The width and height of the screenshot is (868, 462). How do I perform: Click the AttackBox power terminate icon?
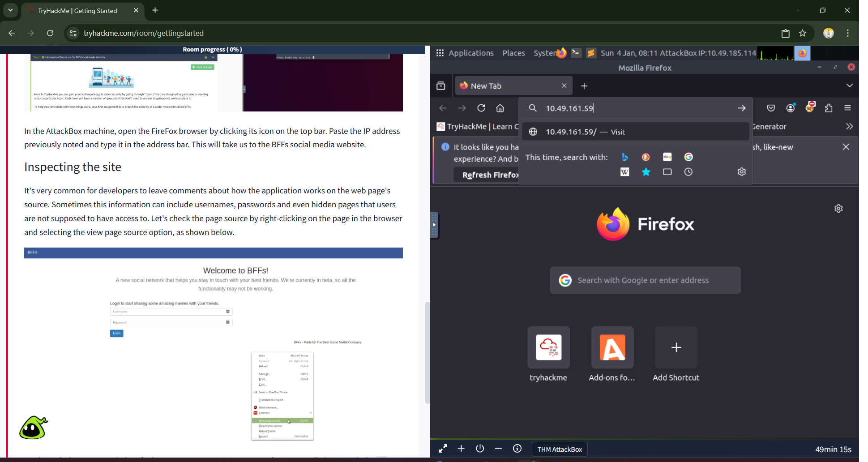click(x=480, y=449)
